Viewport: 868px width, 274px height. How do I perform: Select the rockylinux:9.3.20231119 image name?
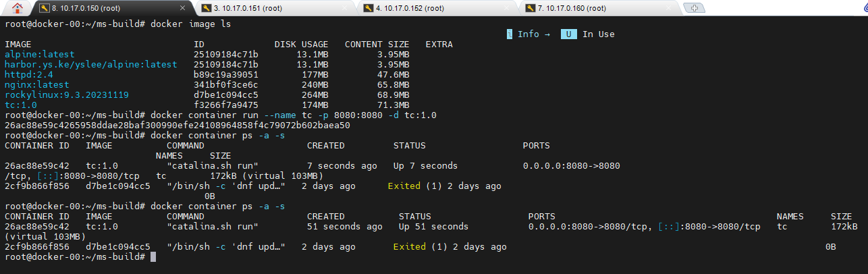pos(67,94)
